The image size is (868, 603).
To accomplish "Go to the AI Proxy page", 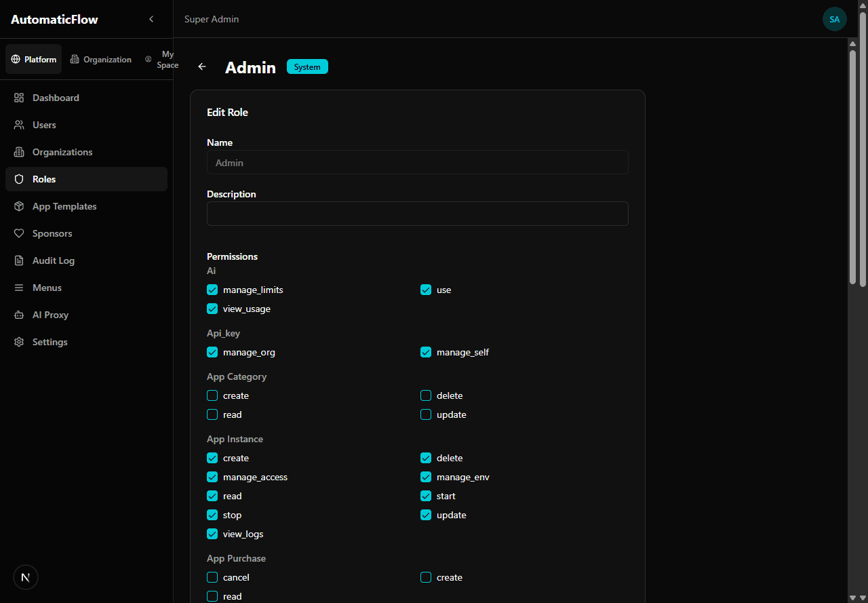I will click(87, 315).
